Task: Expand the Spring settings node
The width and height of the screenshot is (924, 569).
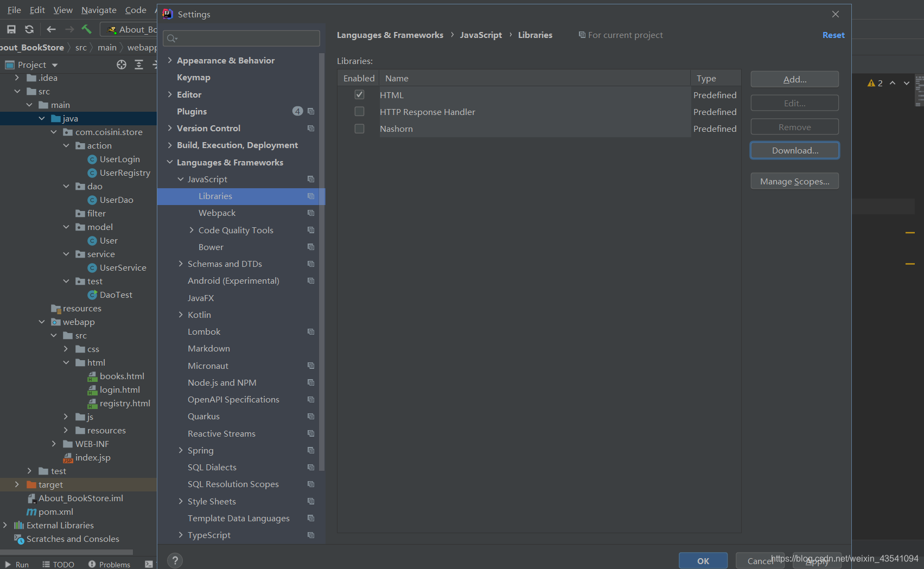Action: click(x=181, y=450)
